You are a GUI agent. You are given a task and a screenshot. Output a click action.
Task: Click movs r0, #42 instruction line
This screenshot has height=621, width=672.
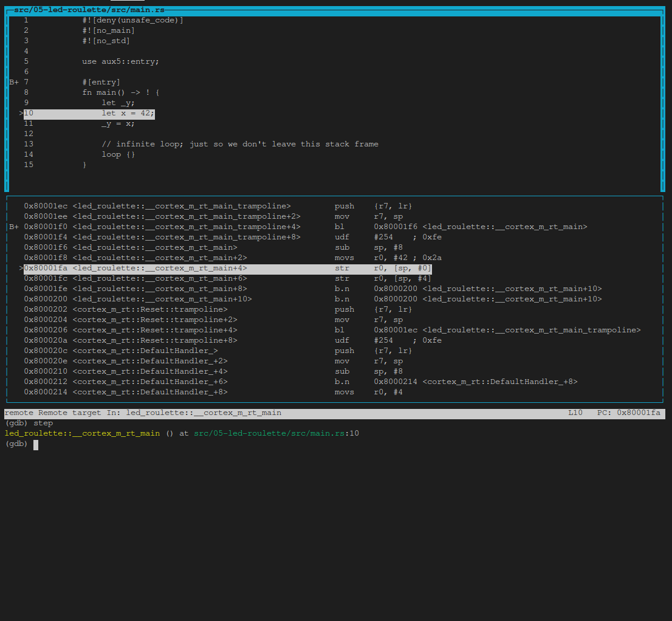[233, 258]
